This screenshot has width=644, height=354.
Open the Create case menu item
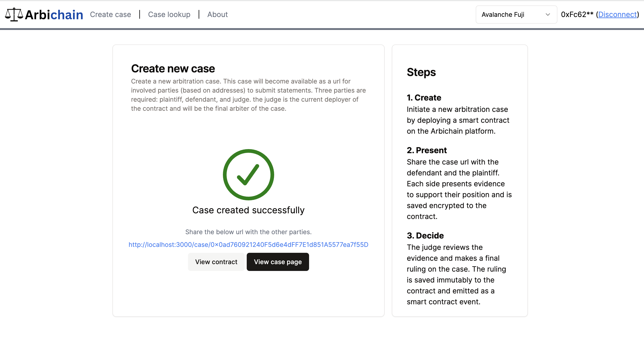(x=110, y=15)
